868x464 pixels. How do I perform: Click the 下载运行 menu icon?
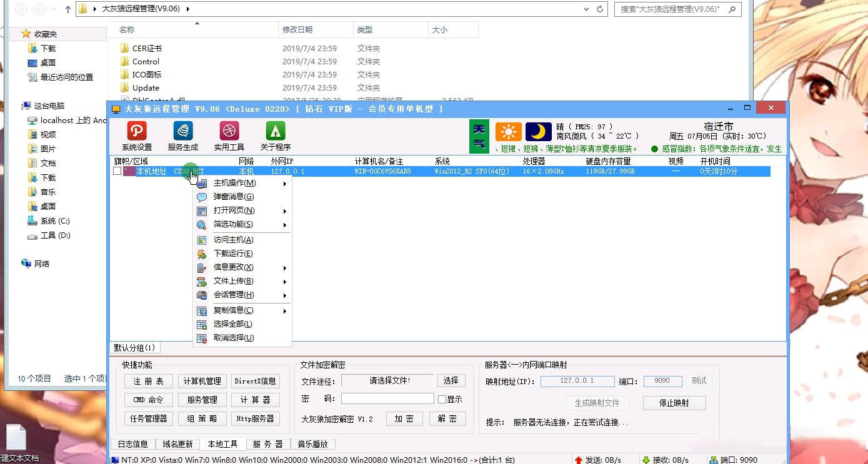tap(202, 254)
